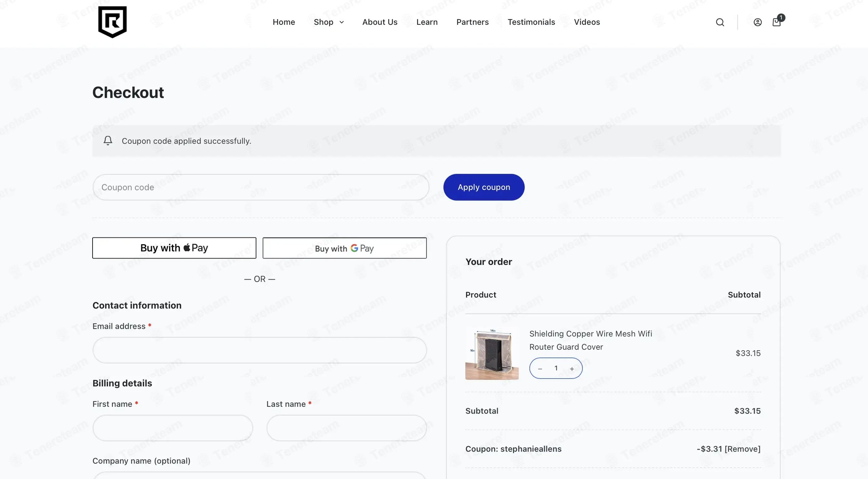The width and height of the screenshot is (868, 479).
Task: Click the quantity value 1 field
Action: click(x=556, y=368)
